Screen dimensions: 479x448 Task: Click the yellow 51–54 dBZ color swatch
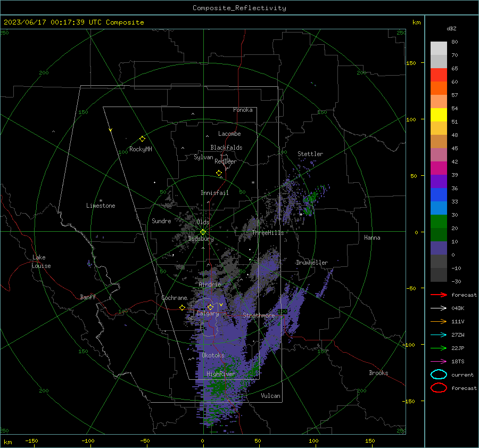(x=439, y=115)
